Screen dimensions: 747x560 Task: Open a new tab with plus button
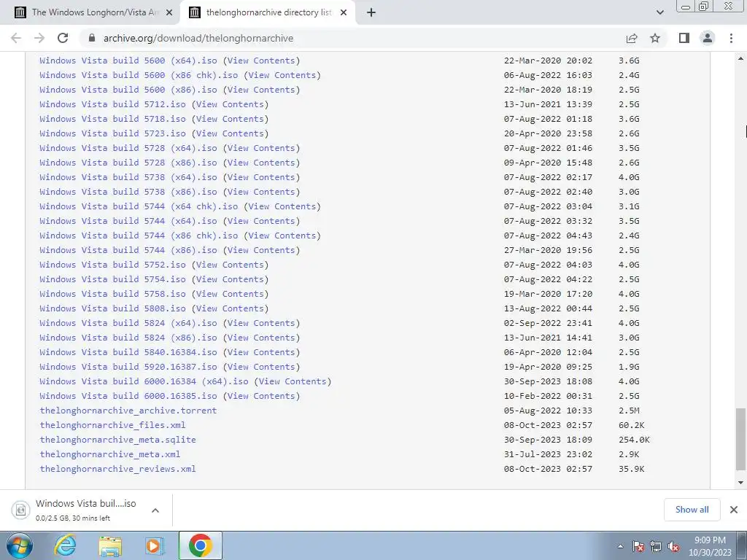click(x=371, y=12)
